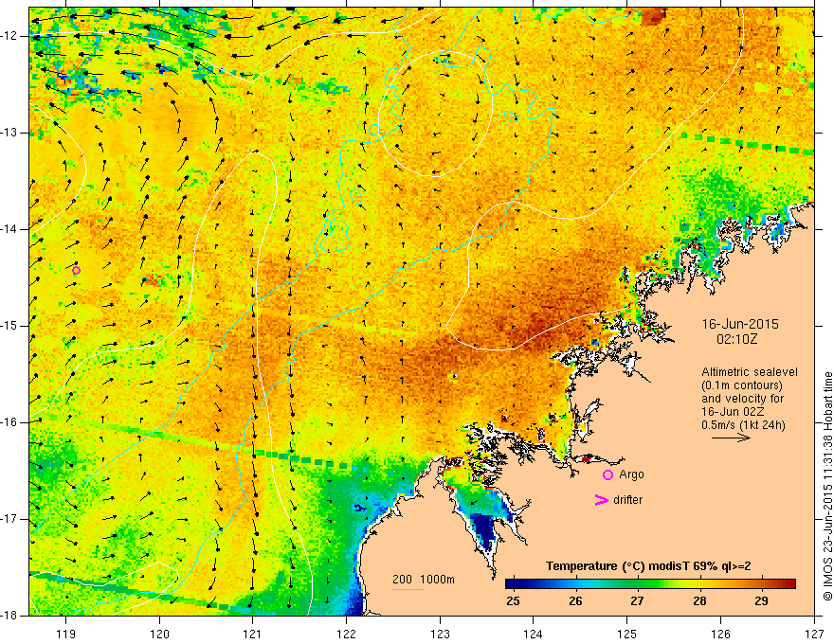Click the IMOS copyright timestamp text
Screen dimensions: 834x644
pyautogui.click(x=827, y=486)
